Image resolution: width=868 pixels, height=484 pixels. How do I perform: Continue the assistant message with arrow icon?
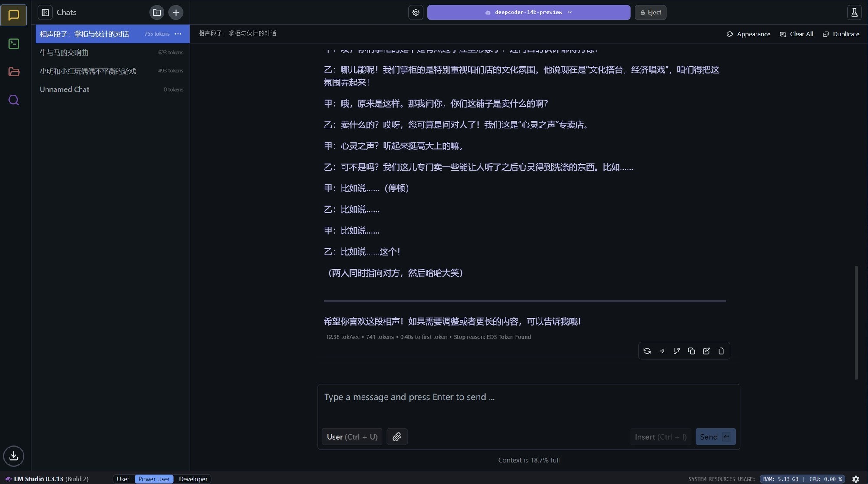tap(662, 351)
